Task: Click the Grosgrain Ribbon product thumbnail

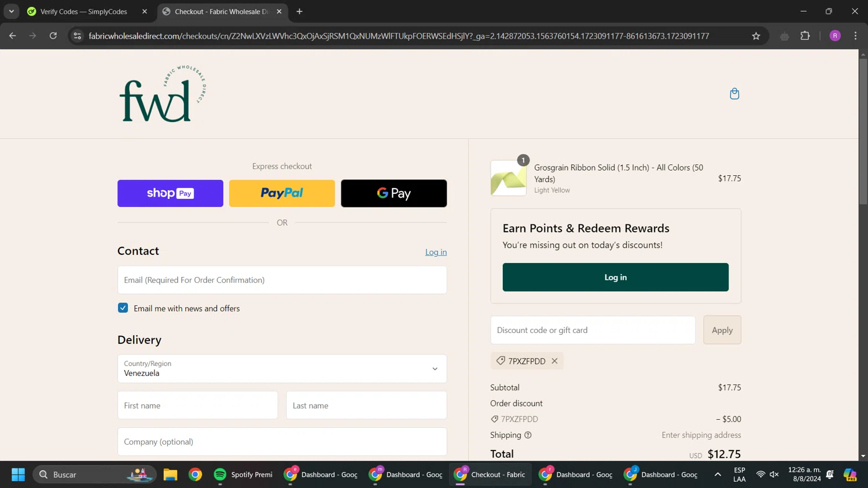Action: (509, 178)
